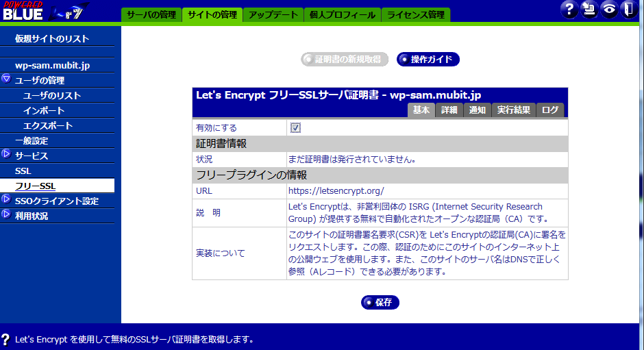Open ユーザの管理 sidebar label

pyautogui.click(x=40, y=81)
